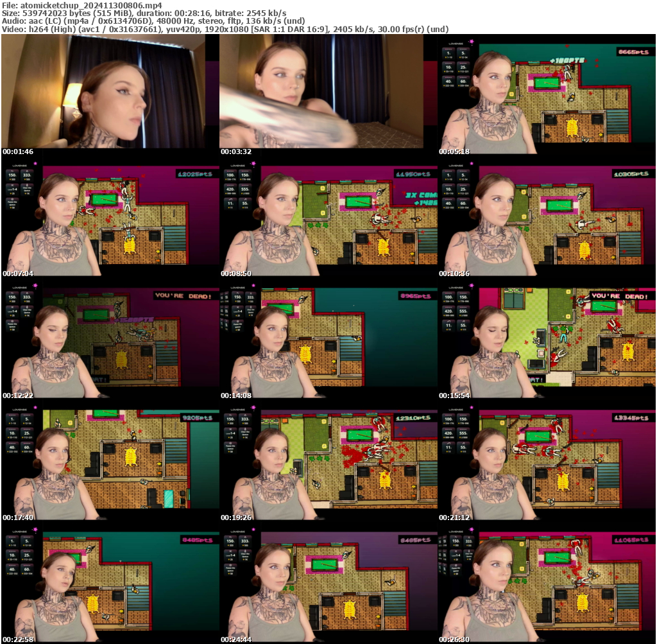Click the pause icon on the Pause the Queue tile
Viewport: 657px width, 644px height.
12,199
